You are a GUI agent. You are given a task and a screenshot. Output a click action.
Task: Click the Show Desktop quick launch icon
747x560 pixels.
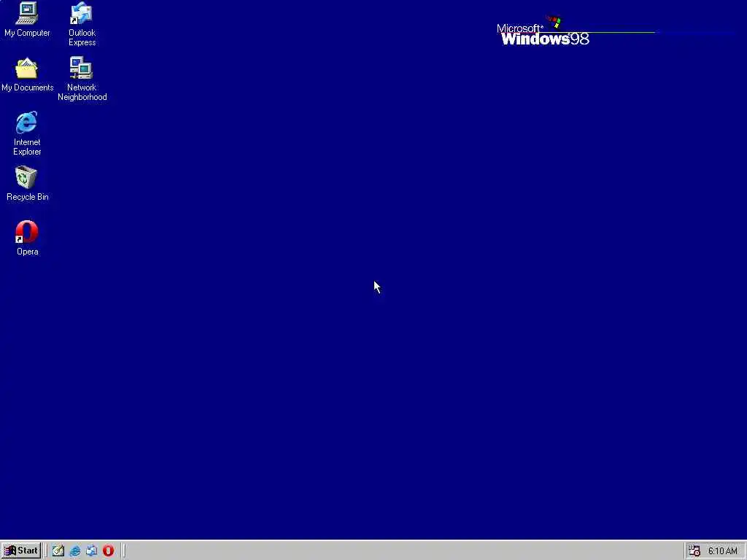point(58,551)
